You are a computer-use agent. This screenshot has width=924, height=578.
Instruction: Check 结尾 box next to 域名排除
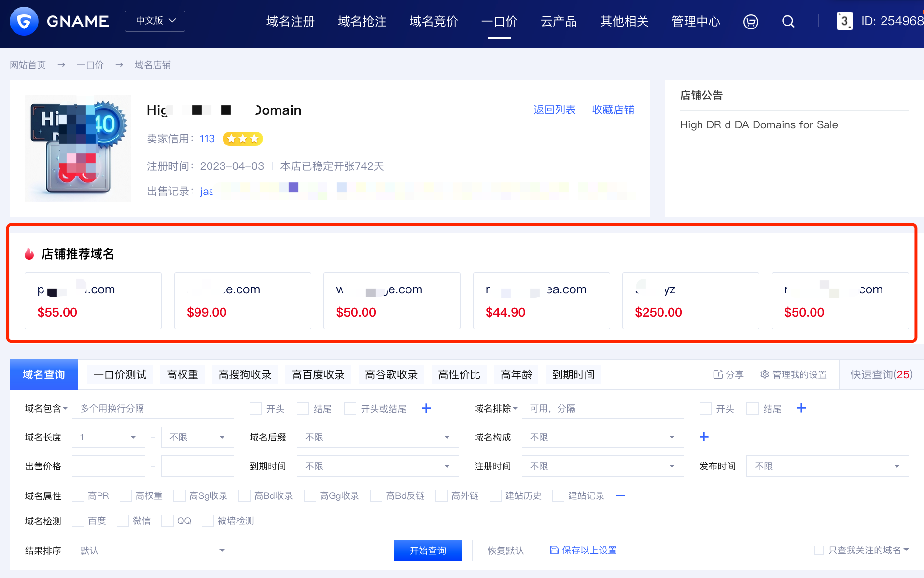[752, 409]
